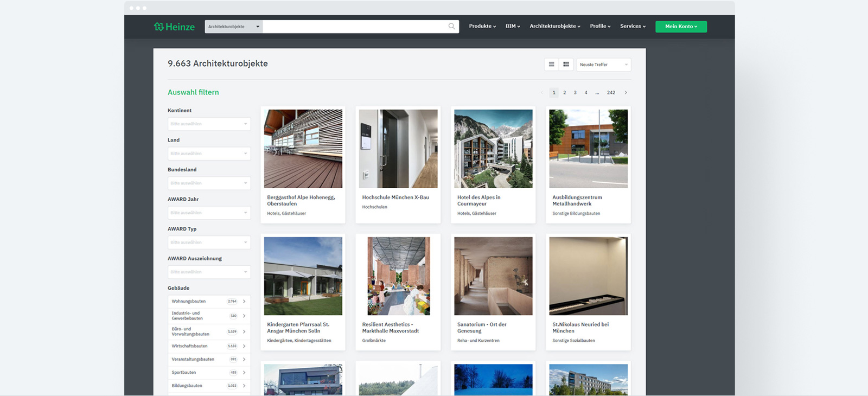868x396 pixels.
Task: Open the Bundesland filter dropdown
Action: tap(209, 183)
